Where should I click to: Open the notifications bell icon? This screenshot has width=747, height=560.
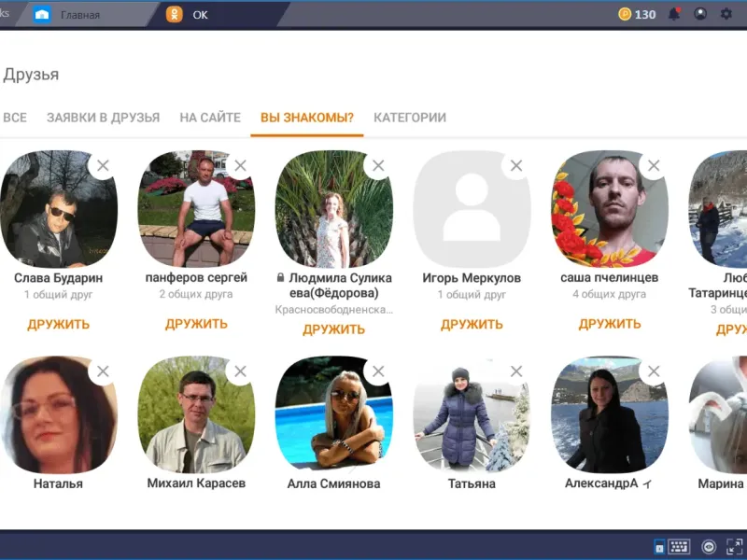[x=674, y=14]
